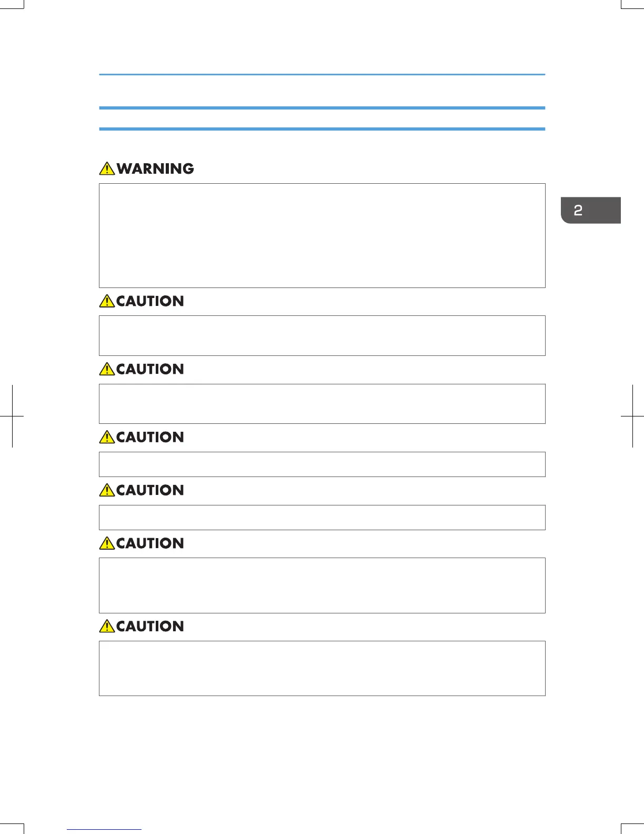Screen dimensions: 644x834
Task: Select the gray chapter 2 tab
Action: pyautogui.click(x=590, y=211)
